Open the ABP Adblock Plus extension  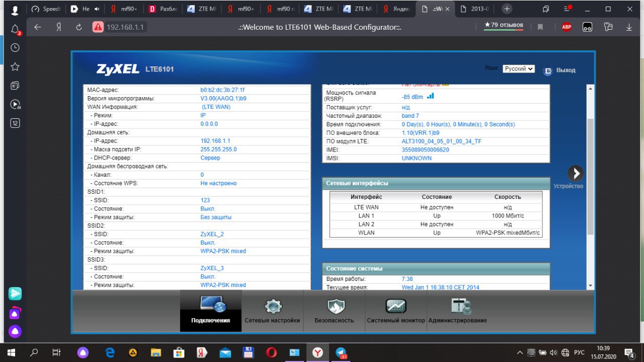click(x=567, y=27)
